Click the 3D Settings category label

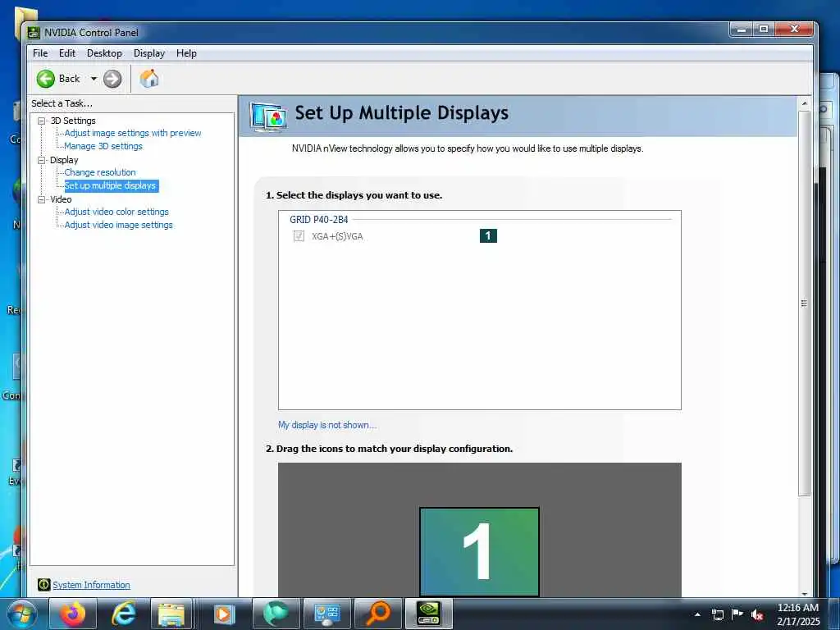73,121
